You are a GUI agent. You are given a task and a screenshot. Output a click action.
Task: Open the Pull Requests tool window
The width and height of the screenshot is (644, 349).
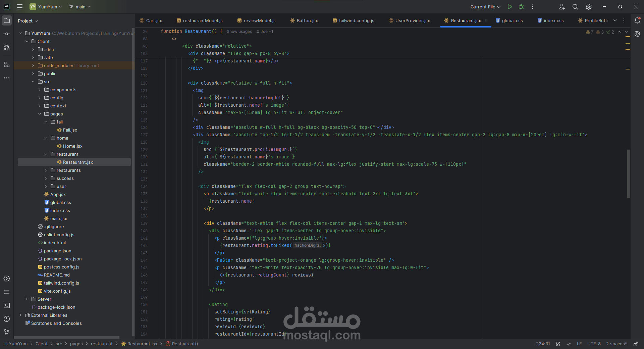[7, 47]
